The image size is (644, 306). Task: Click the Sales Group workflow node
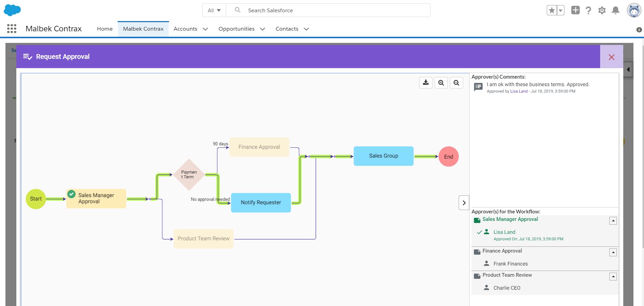coord(384,156)
